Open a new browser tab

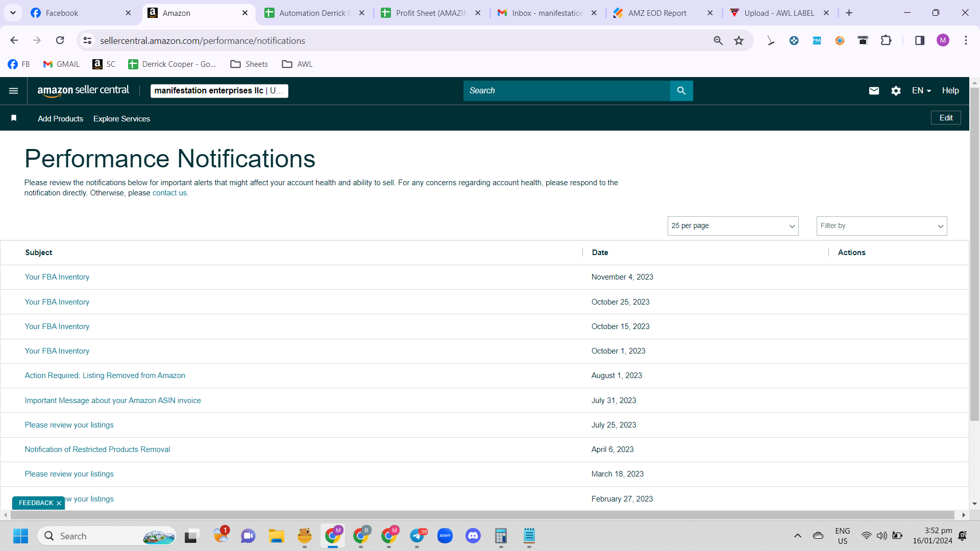[x=849, y=13]
